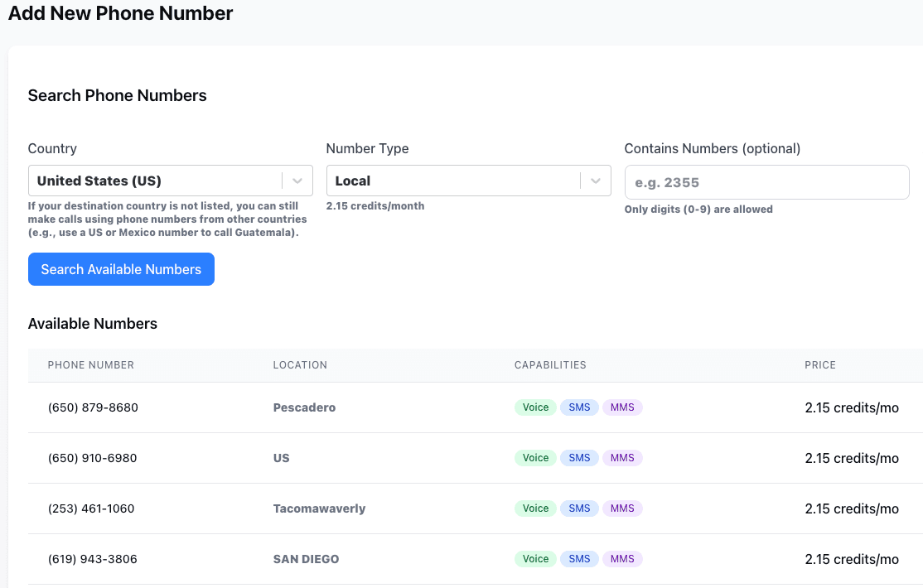Pick phone number (253) 461-1060
This screenshot has height=588, width=923.
click(x=91, y=508)
